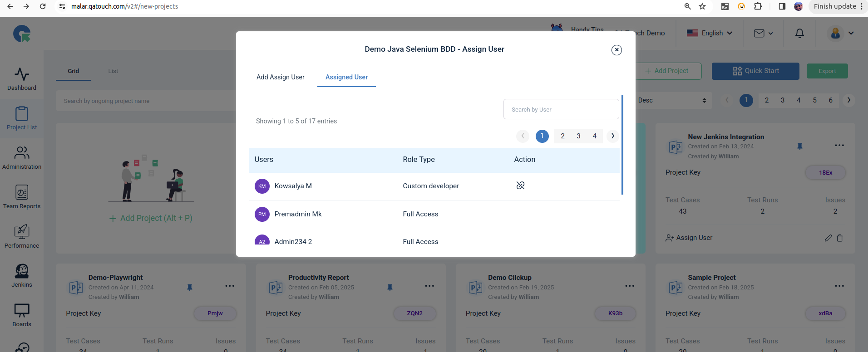Click the K93b project key badge
Viewport: 868px width, 352px height.
[x=615, y=313]
